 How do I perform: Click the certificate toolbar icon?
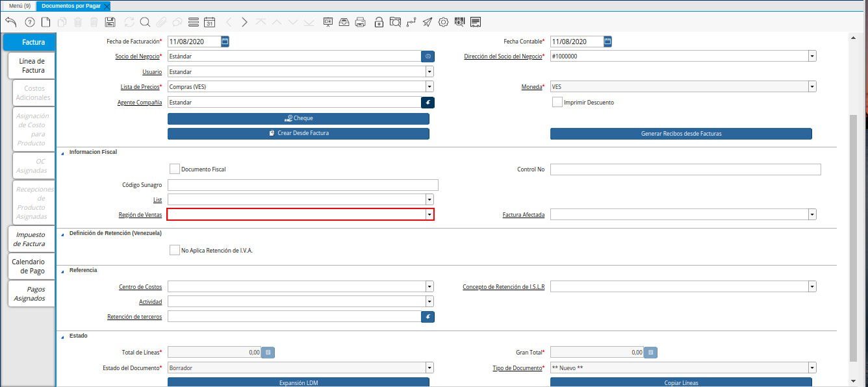coord(476,22)
